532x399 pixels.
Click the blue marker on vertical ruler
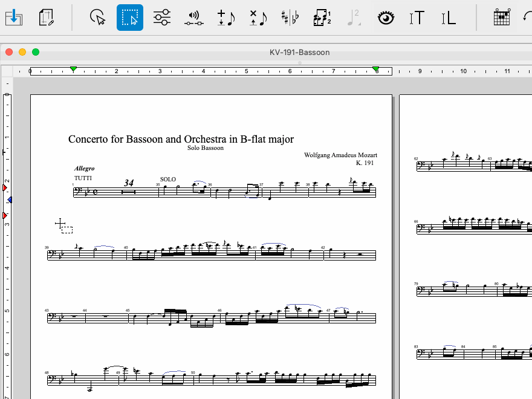pyautogui.click(x=10, y=200)
